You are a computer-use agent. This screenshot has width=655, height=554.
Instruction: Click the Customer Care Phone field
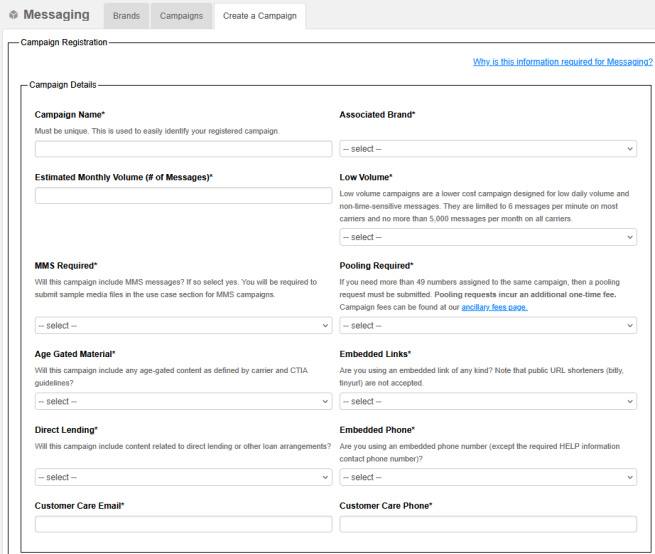click(488, 524)
